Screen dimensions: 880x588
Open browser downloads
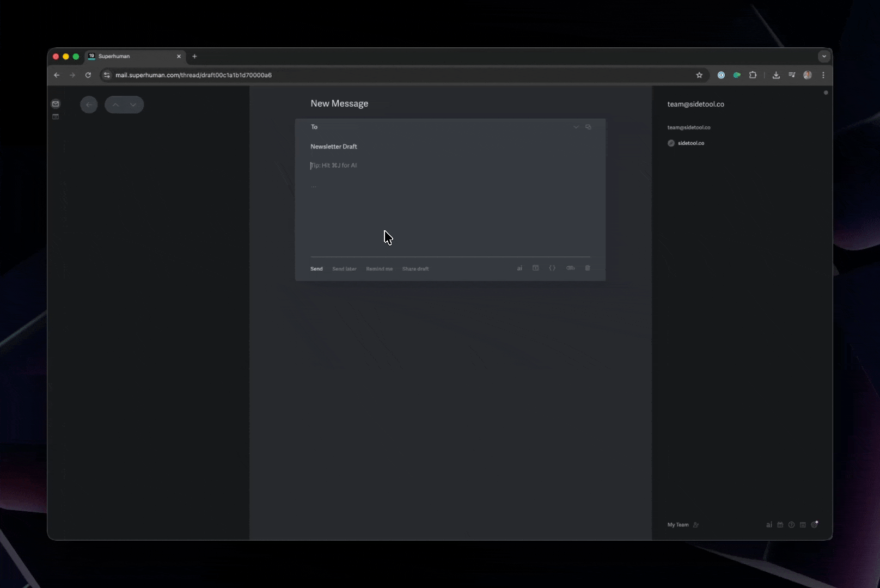[776, 75]
